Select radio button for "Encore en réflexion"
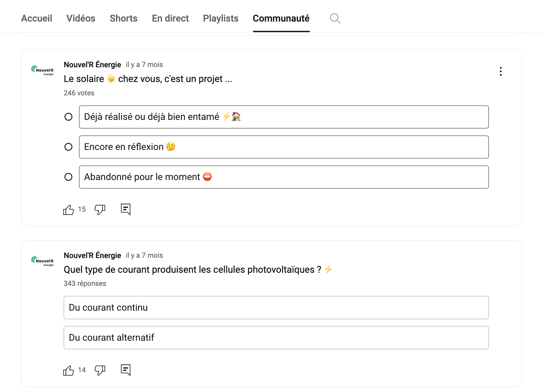This screenshot has height=392, width=546. tap(68, 147)
